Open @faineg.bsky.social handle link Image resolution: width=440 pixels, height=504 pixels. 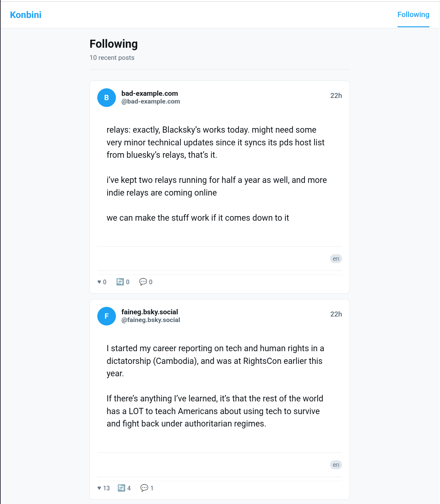pos(151,320)
